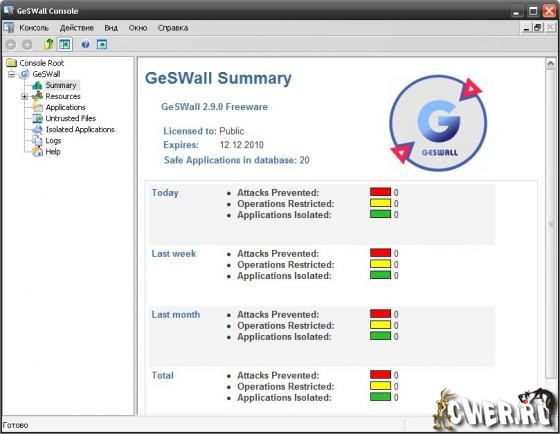Click the red Attacks Prevented swatch under Today
The width and height of the screenshot is (560, 434).
click(380, 192)
